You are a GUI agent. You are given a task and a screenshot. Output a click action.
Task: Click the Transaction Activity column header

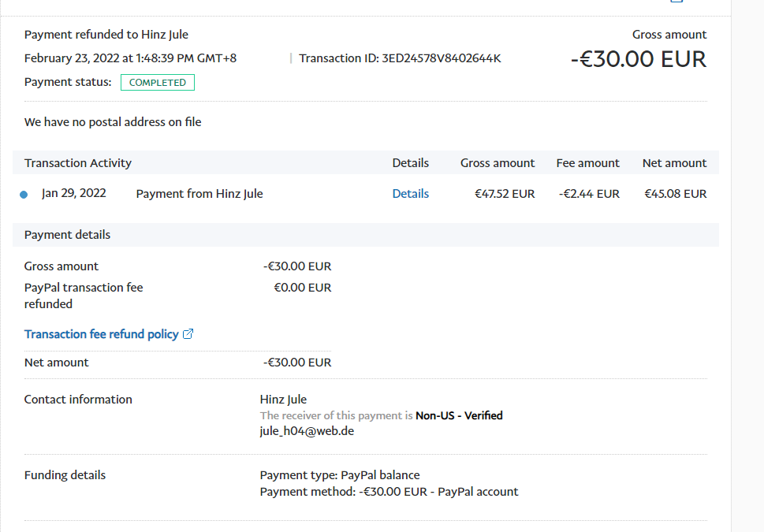tap(78, 163)
